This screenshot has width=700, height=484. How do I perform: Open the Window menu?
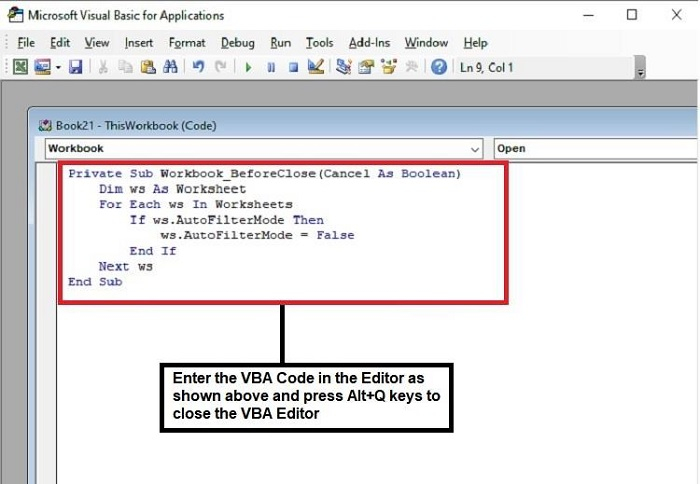pos(426,43)
